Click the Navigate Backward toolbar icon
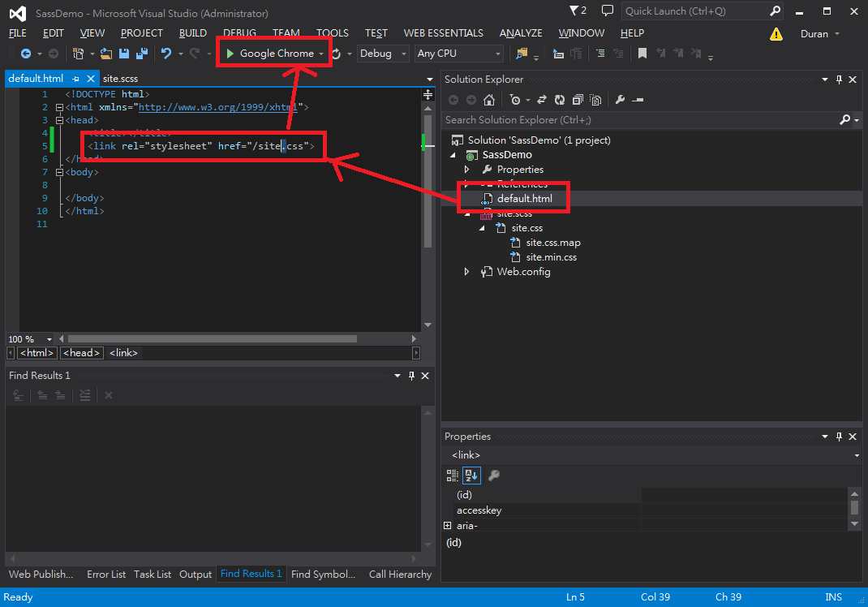The height and width of the screenshot is (607, 868). point(25,54)
